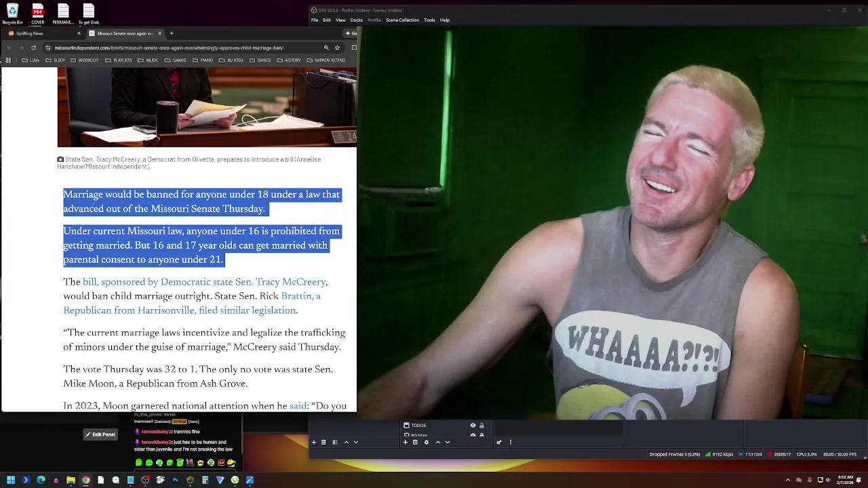Open the tab groups grid icon in bookmarks bar
This screenshot has height=488, width=868.
coord(8,60)
